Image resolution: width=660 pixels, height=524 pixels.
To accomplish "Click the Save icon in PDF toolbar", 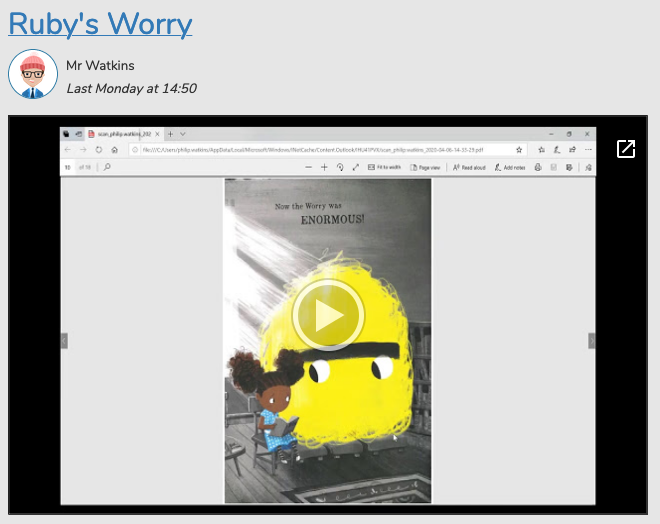I will 554,167.
